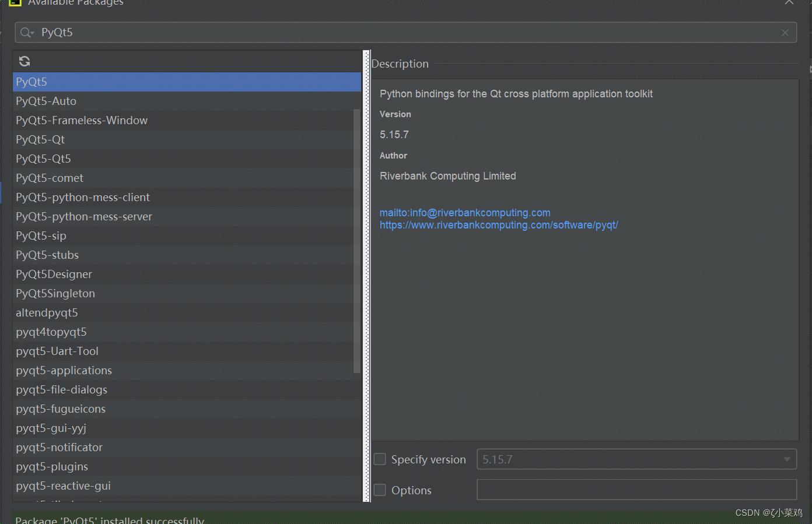Click the Options text input field
Viewport: 812px width, 524px height.
point(637,490)
